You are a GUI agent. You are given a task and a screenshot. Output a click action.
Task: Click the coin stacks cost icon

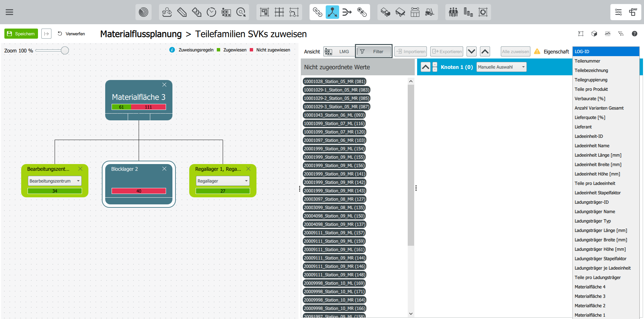coord(468,12)
